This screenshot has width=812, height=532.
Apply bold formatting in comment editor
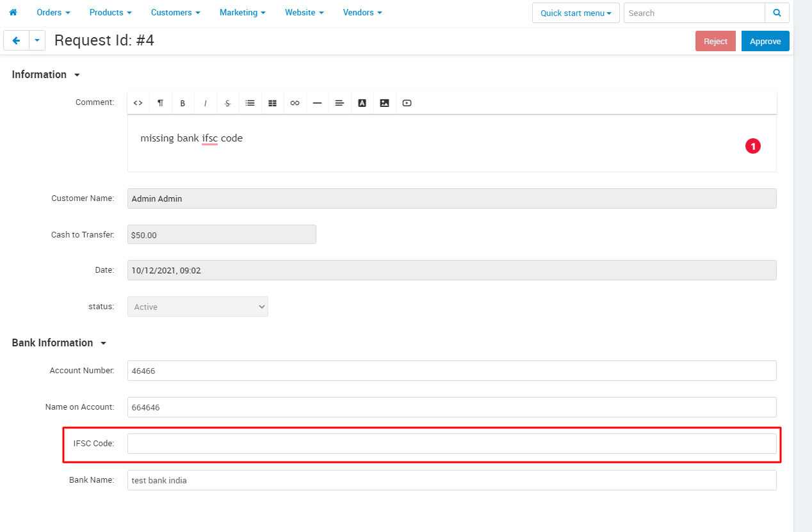click(x=183, y=103)
